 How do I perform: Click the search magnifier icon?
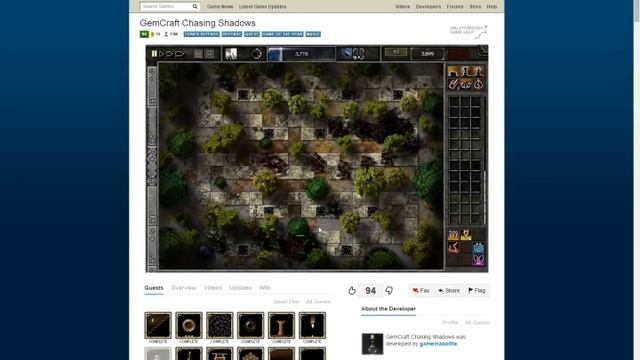pos(195,6)
